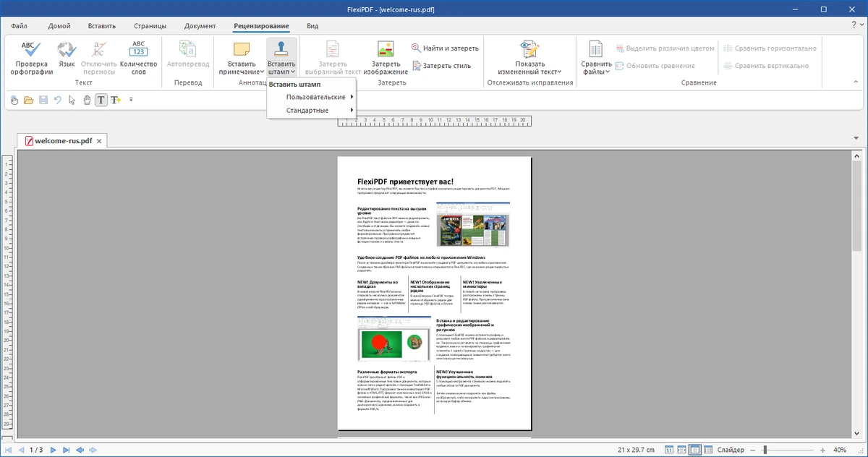Expand the Пользовательские stamps submenu

click(312, 97)
